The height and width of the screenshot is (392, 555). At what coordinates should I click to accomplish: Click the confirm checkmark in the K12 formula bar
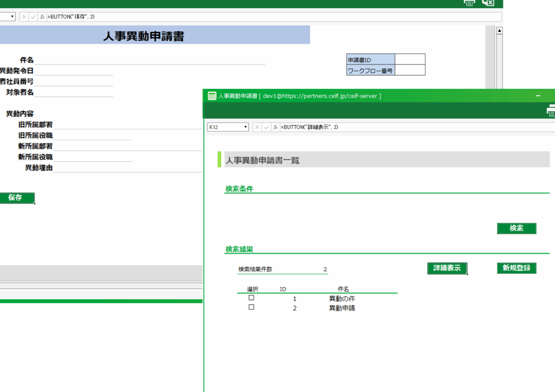coord(266,127)
